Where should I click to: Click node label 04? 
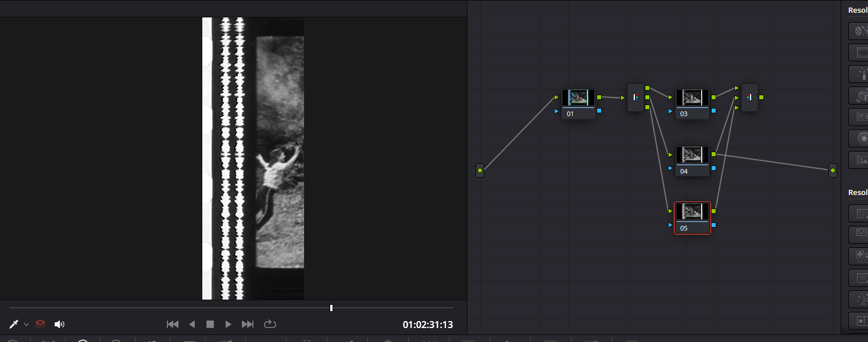coord(684,171)
